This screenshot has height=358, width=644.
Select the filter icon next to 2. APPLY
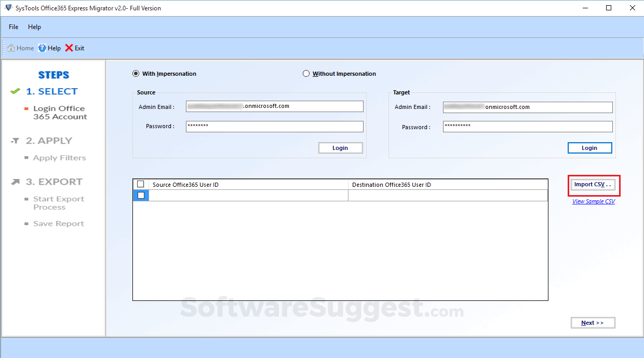[15, 141]
